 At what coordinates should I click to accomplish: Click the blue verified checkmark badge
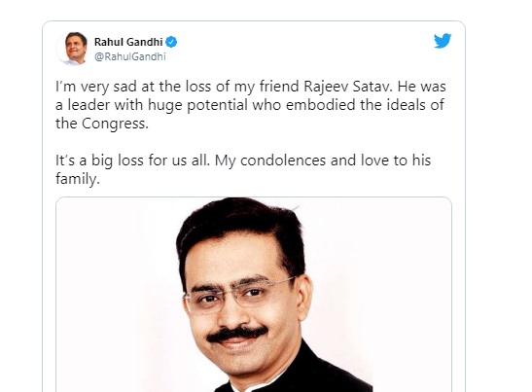pos(171,42)
